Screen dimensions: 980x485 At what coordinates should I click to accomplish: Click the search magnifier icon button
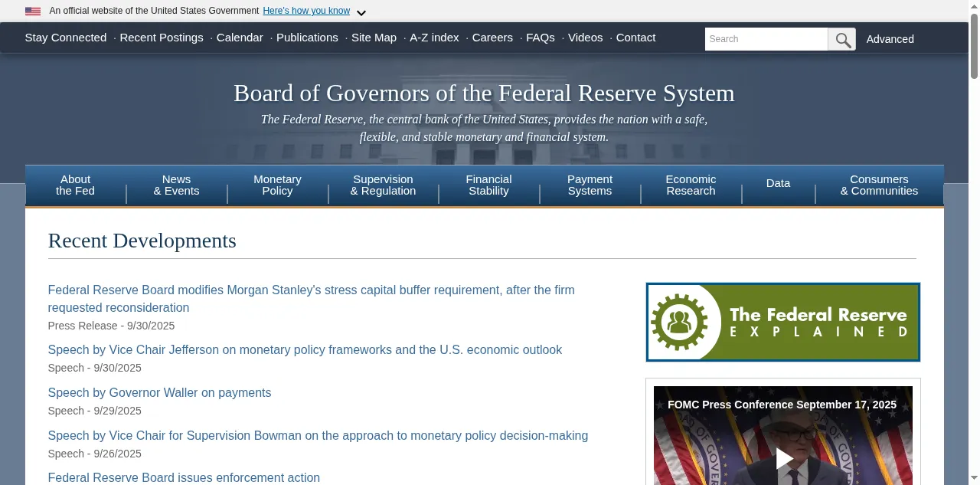(x=841, y=39)
